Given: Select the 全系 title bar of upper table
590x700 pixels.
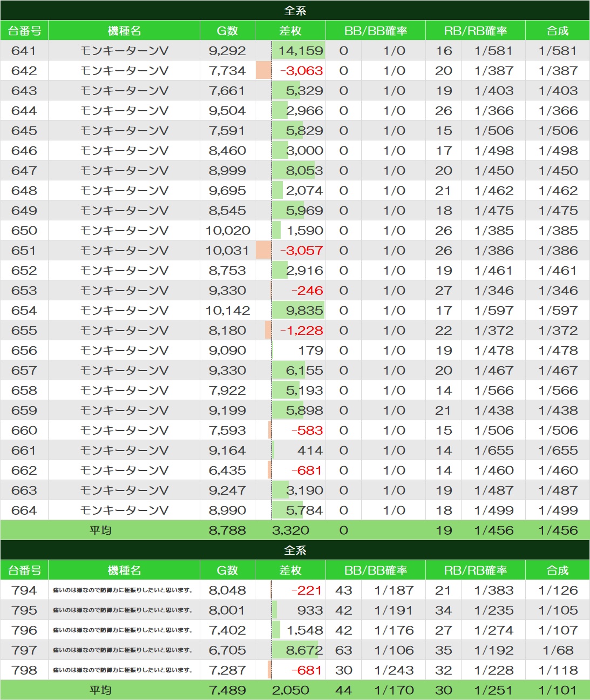Looking at the screenshot, I should click(295, 10).
